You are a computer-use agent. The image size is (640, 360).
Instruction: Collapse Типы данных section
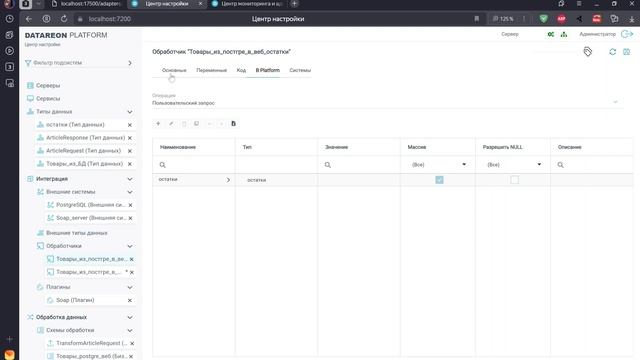130,112
